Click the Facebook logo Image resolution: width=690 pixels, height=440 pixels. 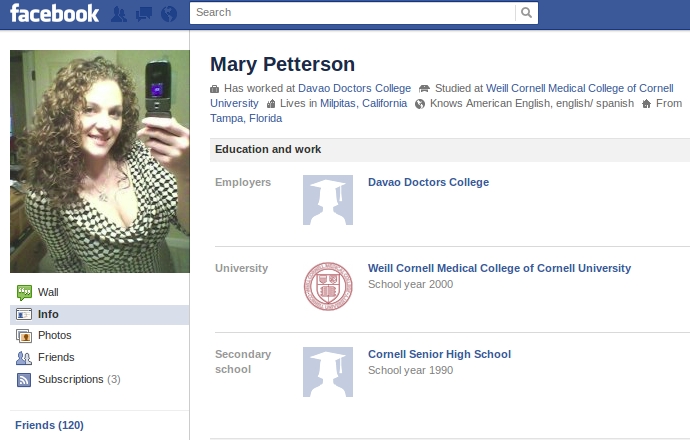pyautogui.click(x=54, y=13)
